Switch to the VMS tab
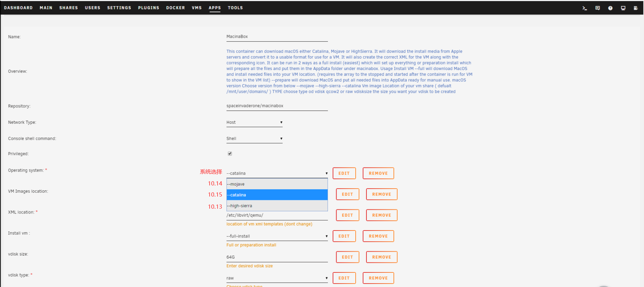The height and width of the screenshot is (287, 644). point(197,8)
